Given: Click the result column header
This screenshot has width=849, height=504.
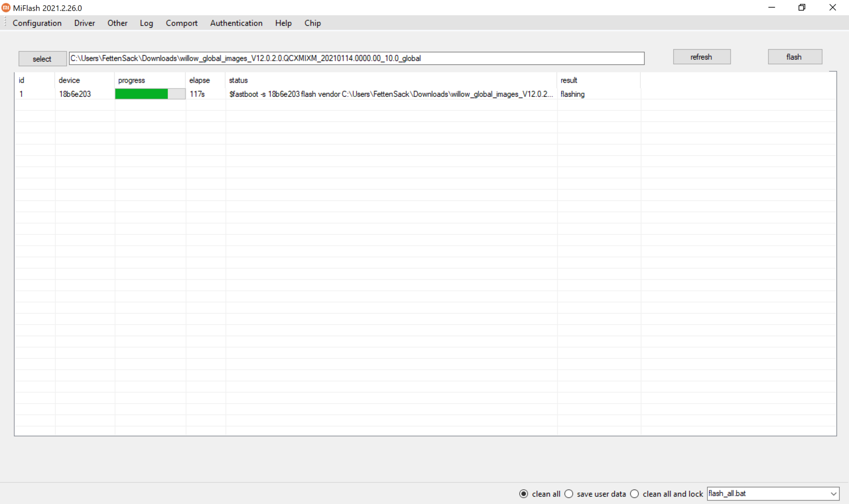Looking at the screenshot, I should pos(599,80).
